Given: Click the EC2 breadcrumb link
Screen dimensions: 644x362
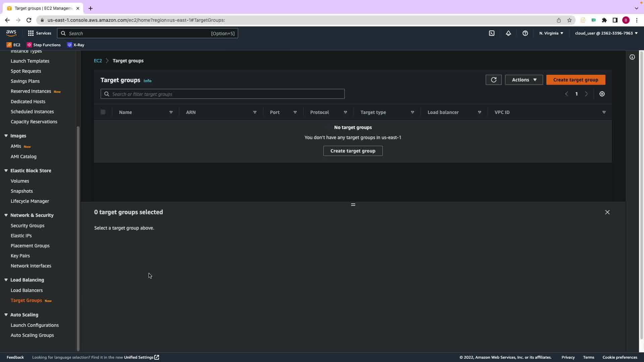Looking at the screenshot, I should (x=98, y=61).
